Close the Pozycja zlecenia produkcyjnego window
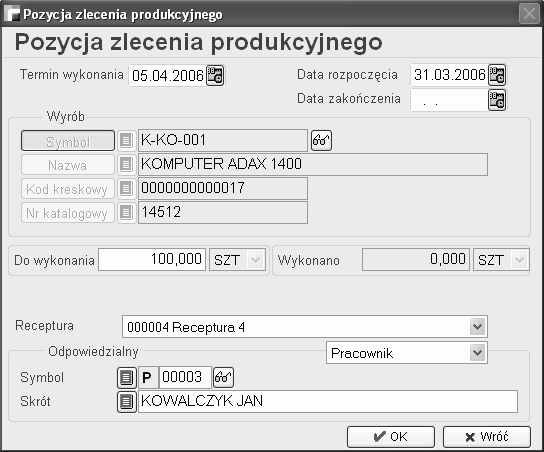Viewport: 544px width, 452px height. coord(529,14)
